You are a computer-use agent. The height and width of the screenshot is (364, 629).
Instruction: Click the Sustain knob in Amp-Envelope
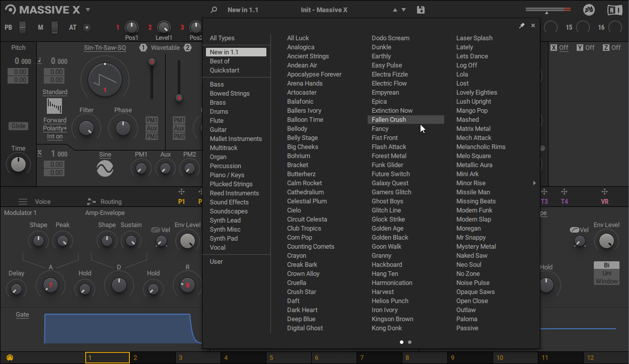(x=131, y=241)
